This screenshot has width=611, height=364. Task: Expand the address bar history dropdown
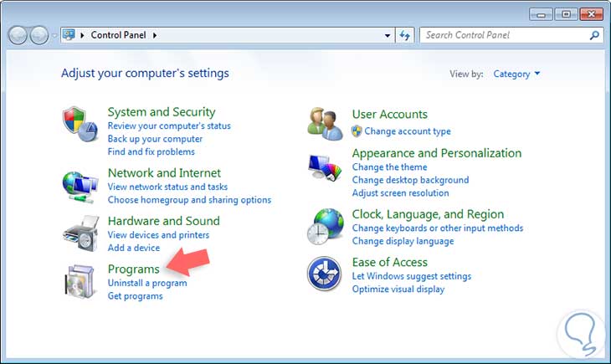388,35
